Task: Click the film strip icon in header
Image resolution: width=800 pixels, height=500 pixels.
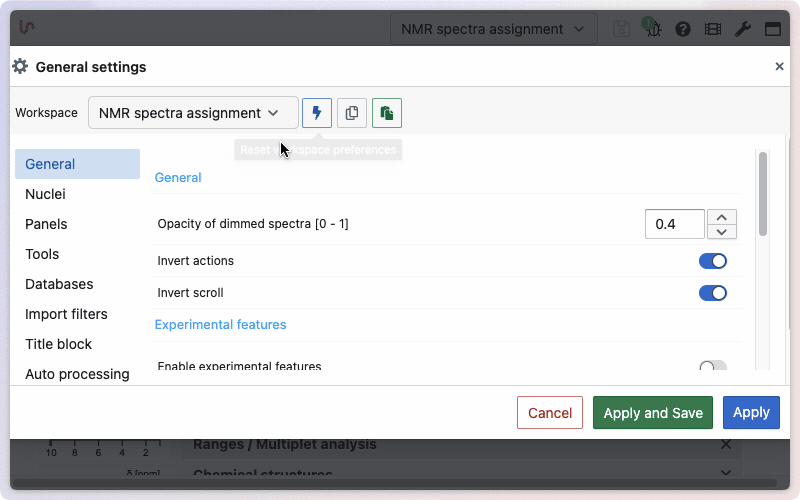Action: coord(712,29)
